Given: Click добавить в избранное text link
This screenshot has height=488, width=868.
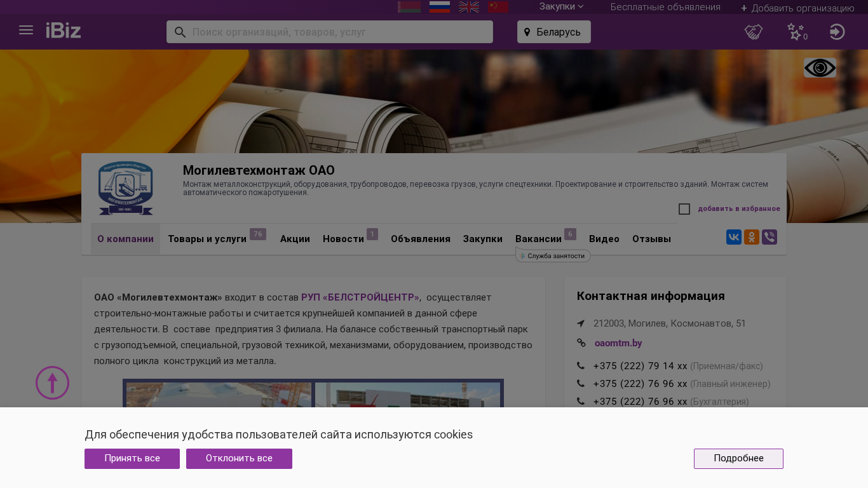Looking at the screenshot, I should [739, 209].
